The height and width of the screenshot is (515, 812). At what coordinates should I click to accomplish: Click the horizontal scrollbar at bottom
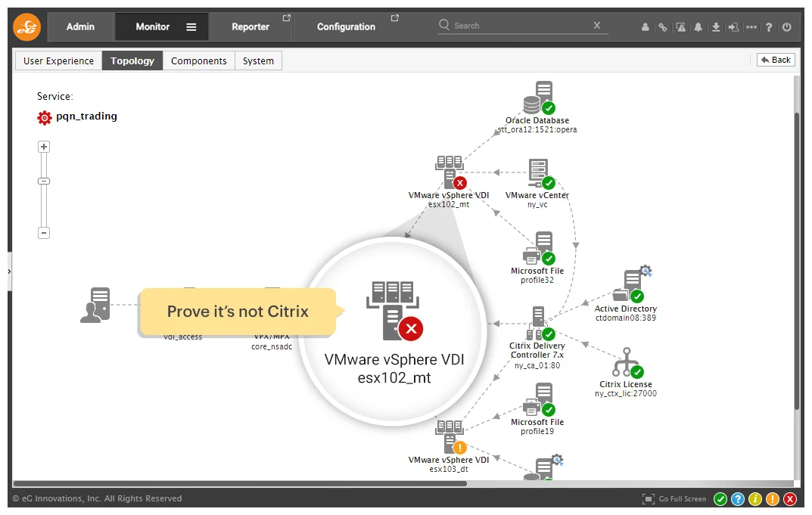[240, 483]
